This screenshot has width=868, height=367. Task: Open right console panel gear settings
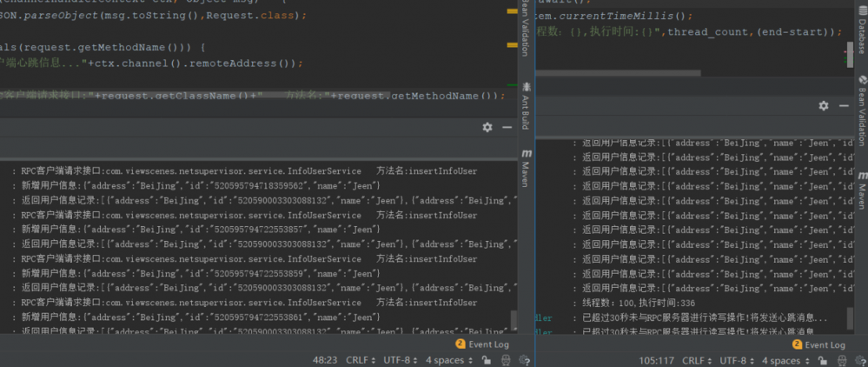pos(824,105)
